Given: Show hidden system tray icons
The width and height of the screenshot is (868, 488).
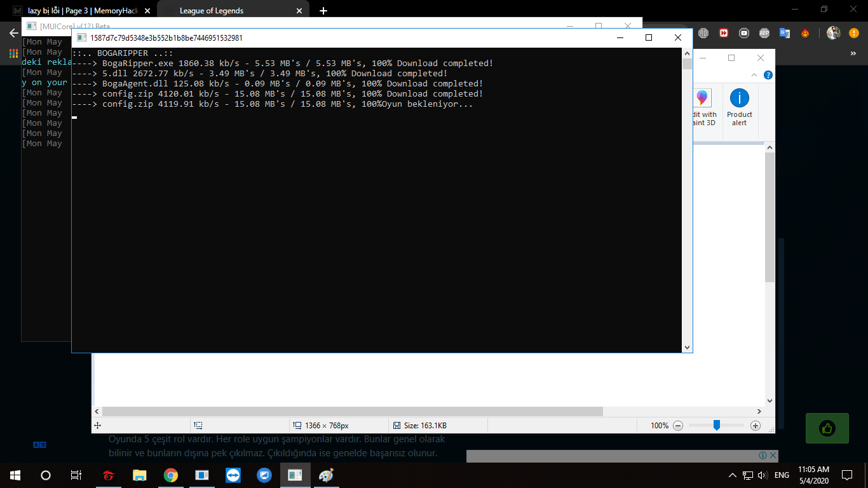Looking at the screenshot, I should 733,475.
